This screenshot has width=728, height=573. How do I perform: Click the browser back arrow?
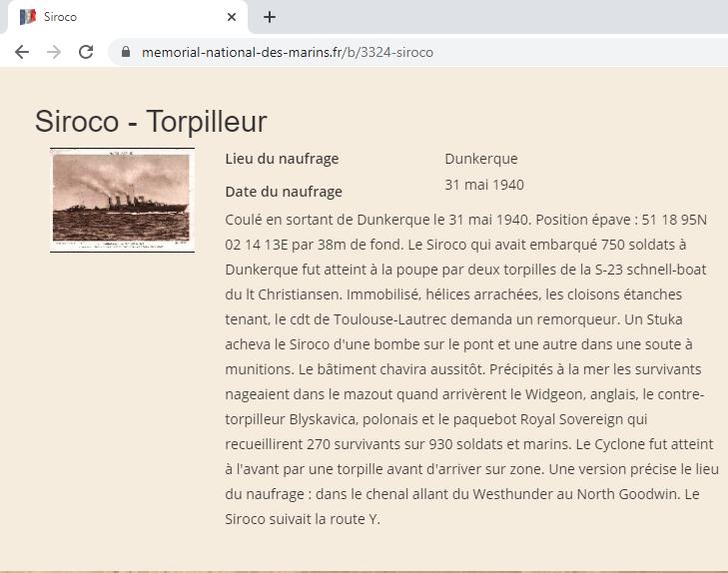click(22, 52)
